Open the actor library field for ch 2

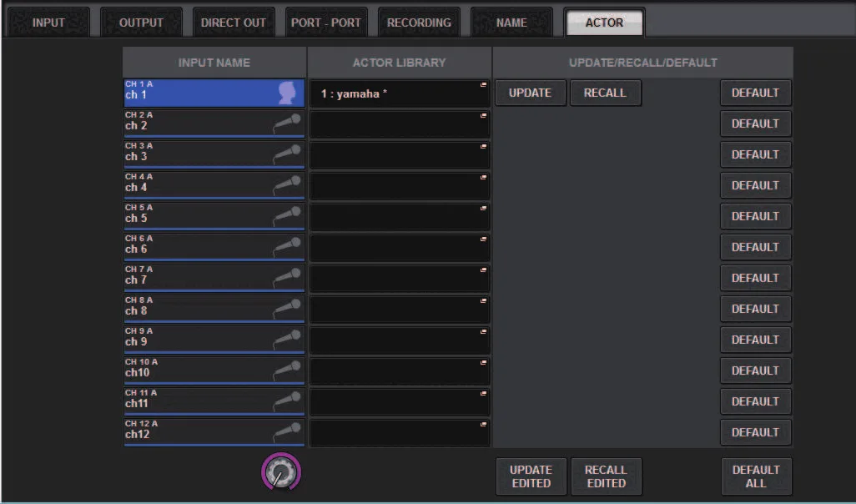pos(400,124)
